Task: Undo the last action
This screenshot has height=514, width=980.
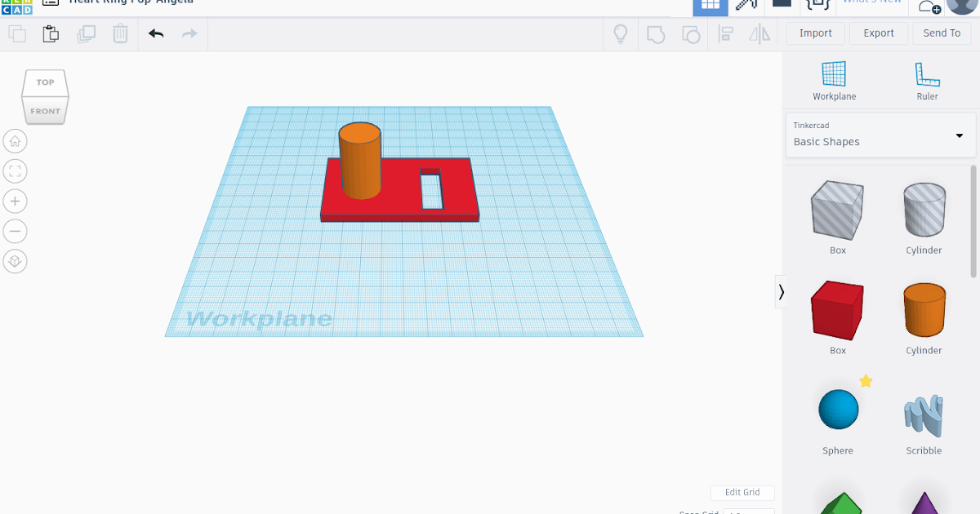Action: (x=156, y=33)
